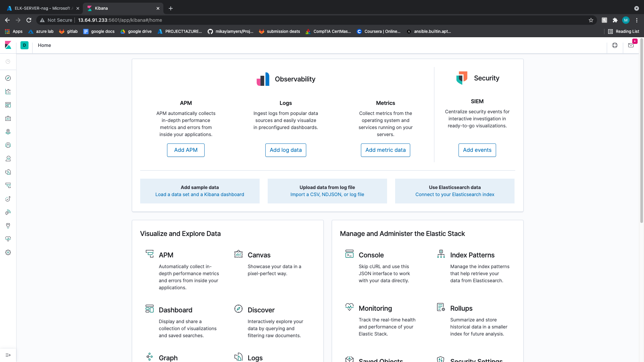Open the Visualize chart icon in sidebar
Image resolution: width=644 pixels, height=362 pixels.
8,92
